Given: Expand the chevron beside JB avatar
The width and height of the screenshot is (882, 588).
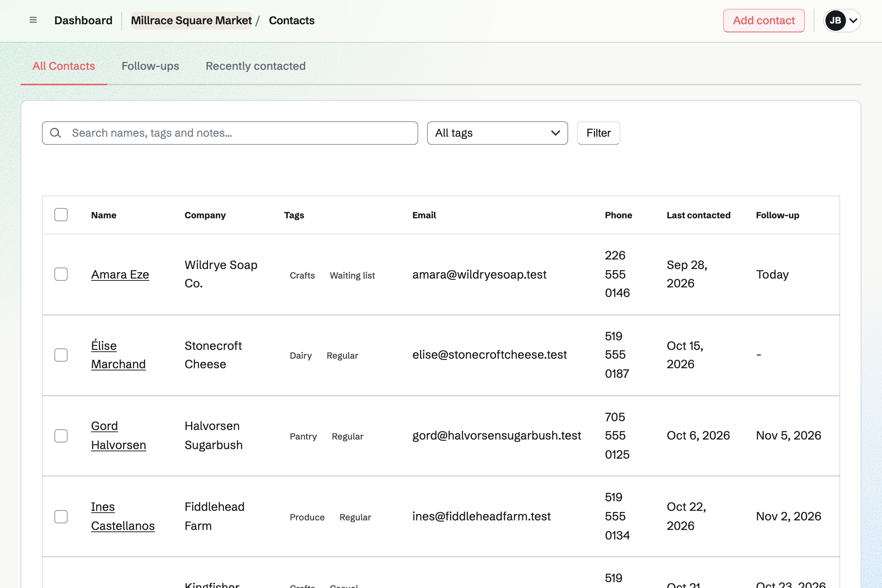Looking at the screenshot, I should pyautogui.click(x=853, y=21).
